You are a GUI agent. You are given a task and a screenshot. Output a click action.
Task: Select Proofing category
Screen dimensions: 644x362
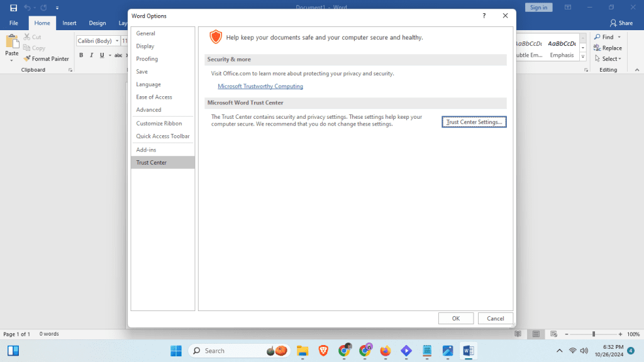click(163, 58)
